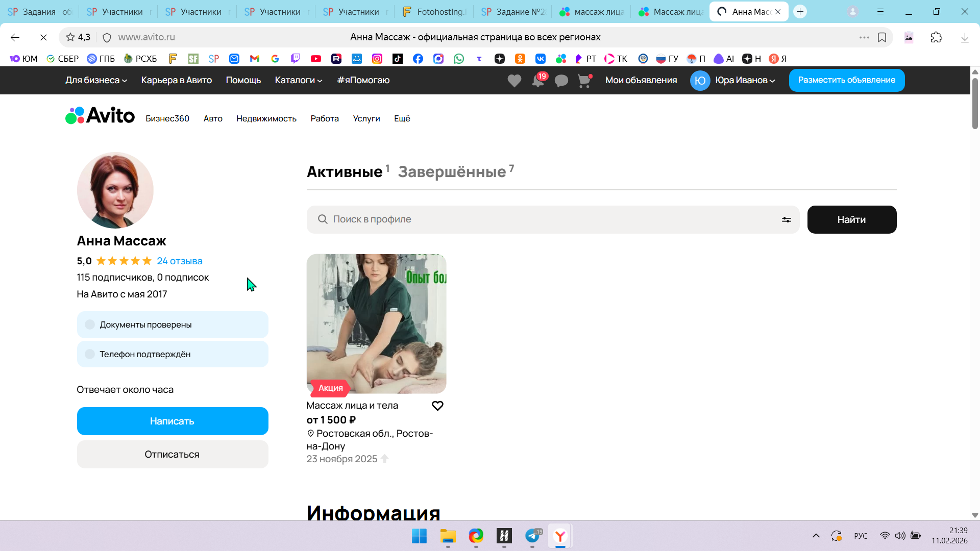Click the Написать button
Screen dimensions: 980x551
click(172, 421)
